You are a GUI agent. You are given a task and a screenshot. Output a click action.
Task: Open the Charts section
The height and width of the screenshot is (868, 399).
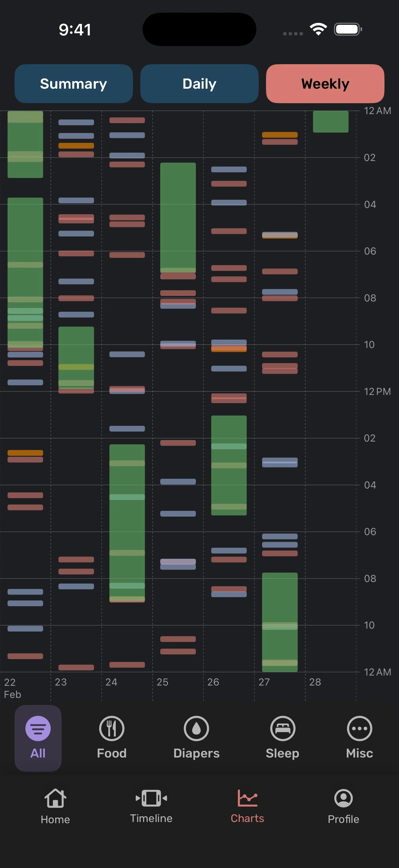(x=247, y=807)
